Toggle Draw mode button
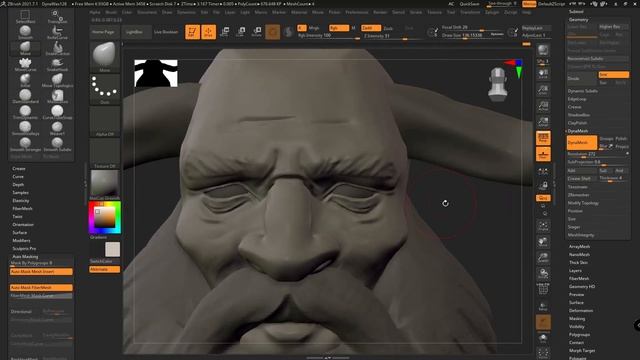This screenshot has width=640, height=360. coord(209,32)
